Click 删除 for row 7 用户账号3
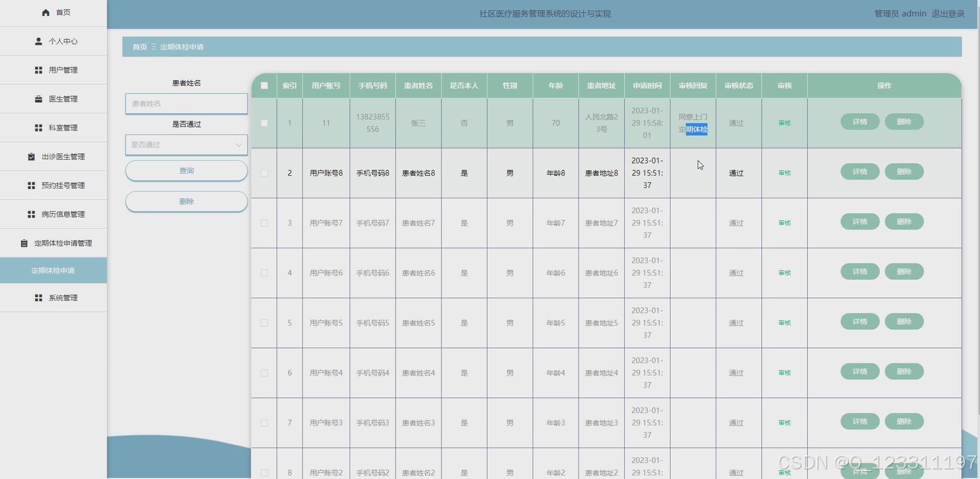980x479 pixels. pyautogui.click(x=904, y=421)
